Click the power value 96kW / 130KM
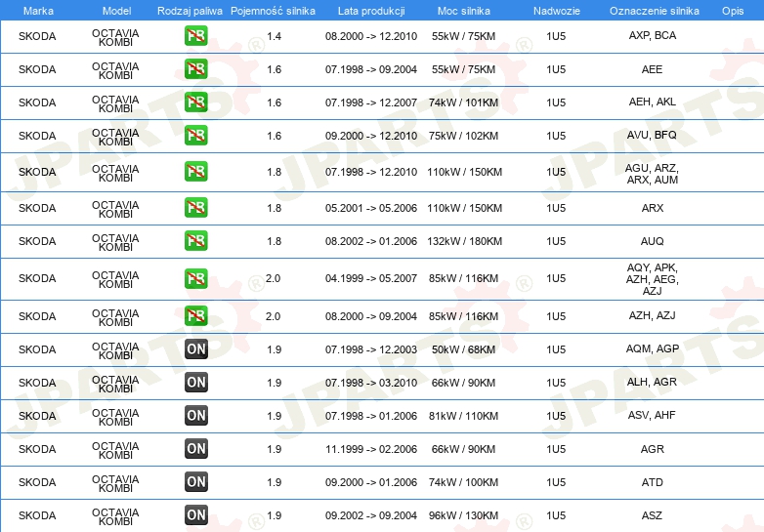The image size is (764, 532). coord(463,515)
